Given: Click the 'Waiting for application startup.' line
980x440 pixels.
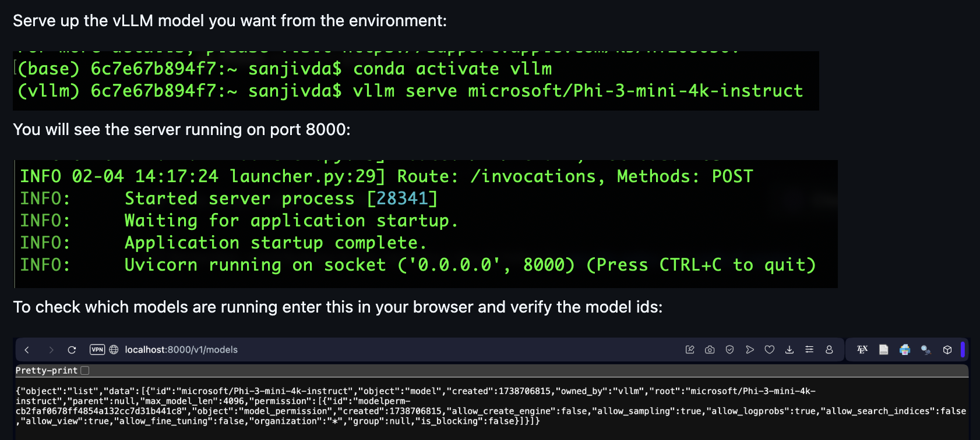Looking at the screenshot, I should [291, 221].
